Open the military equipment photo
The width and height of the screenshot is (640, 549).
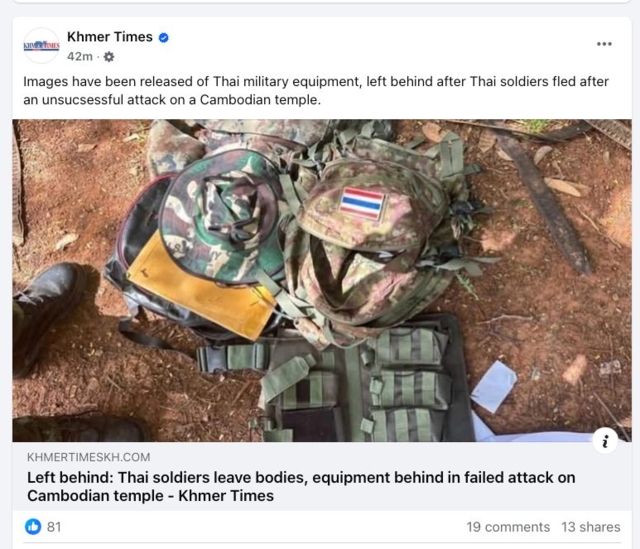(x=322, y=280)
